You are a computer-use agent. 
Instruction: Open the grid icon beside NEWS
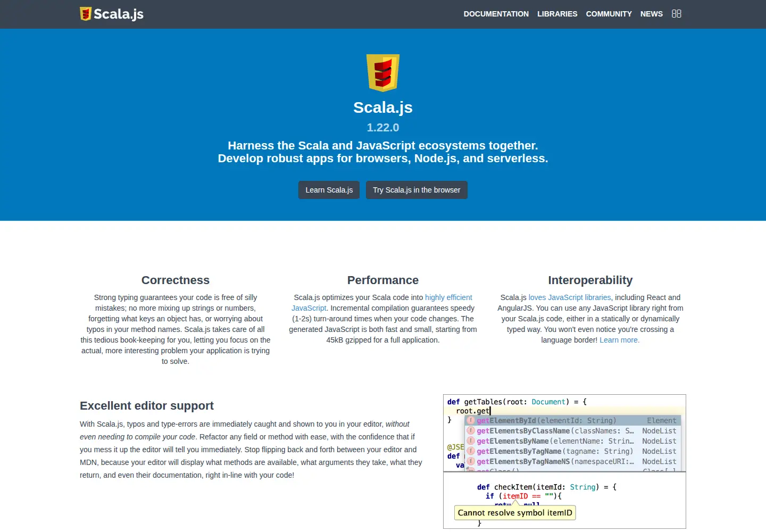(x=677, y=14)
